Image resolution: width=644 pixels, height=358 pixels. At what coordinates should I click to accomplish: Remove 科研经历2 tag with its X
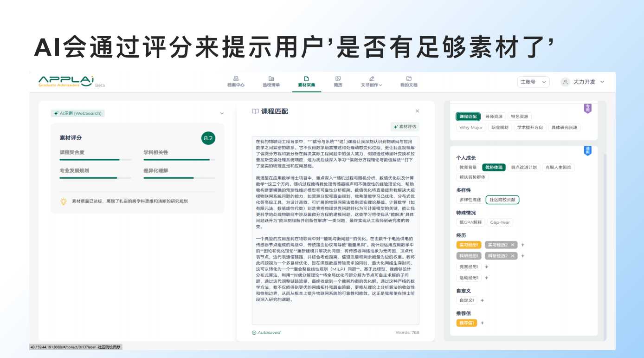(x=513, y=256)
